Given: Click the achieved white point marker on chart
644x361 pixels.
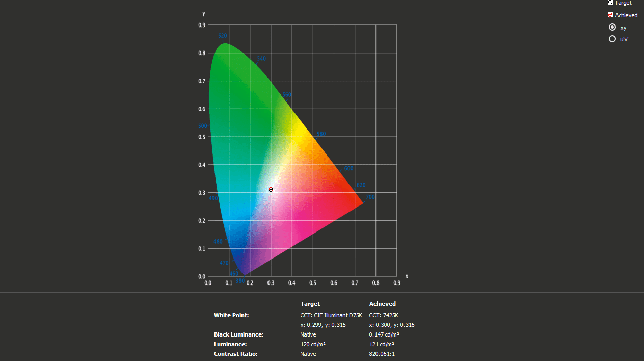Looking at the screenshot, I should tap(271, 189).
